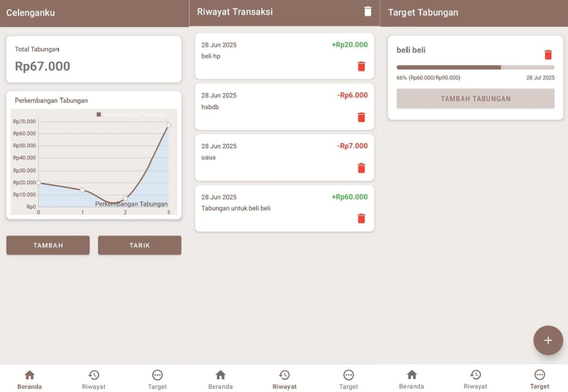The image size is (568, 392).
Task: Click the Celenganku app title
Action: tap(30, 13)
